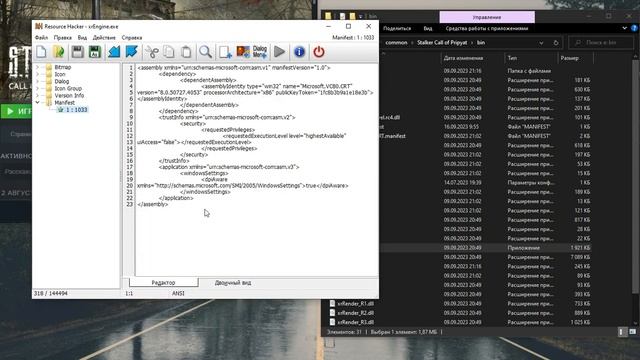
Task: Expand the Icon Group tree node
Action: [x=38, y=88]
